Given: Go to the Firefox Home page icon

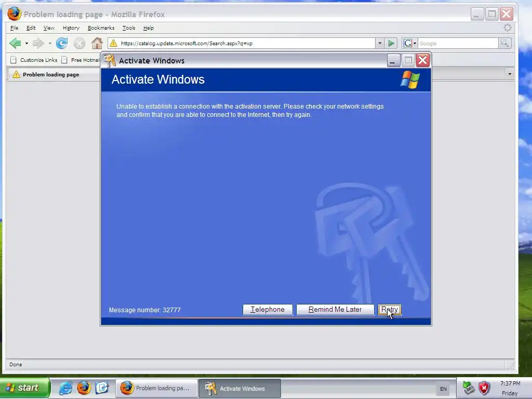Looking at the screenshot, I should 97,43.
